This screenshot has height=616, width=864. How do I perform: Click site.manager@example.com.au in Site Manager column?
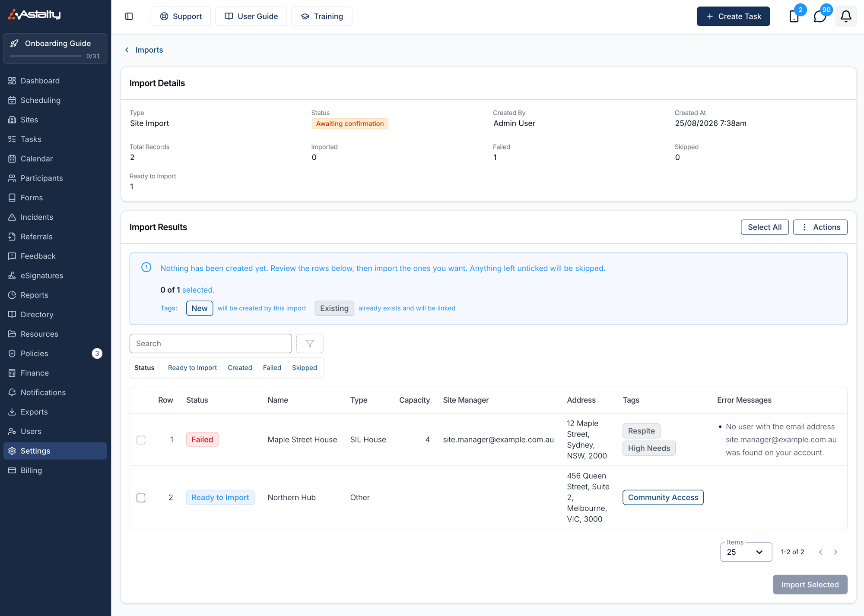point(498,439)
